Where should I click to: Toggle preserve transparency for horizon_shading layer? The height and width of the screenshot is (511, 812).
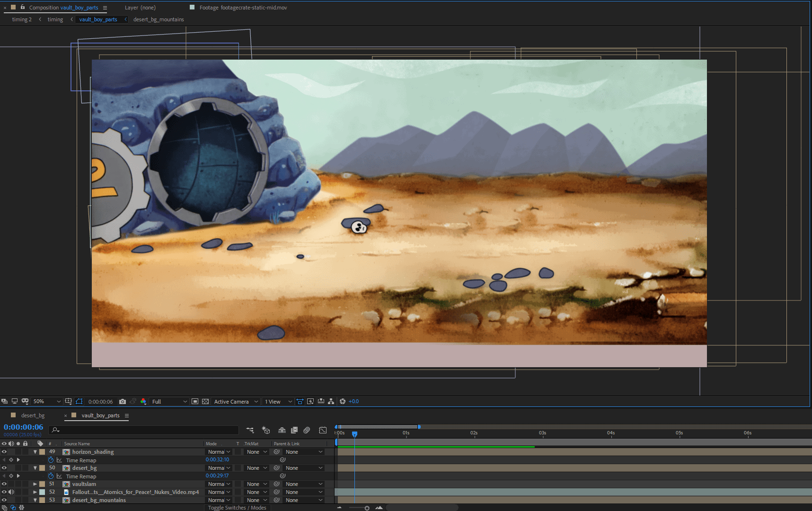tap(238, 452)
